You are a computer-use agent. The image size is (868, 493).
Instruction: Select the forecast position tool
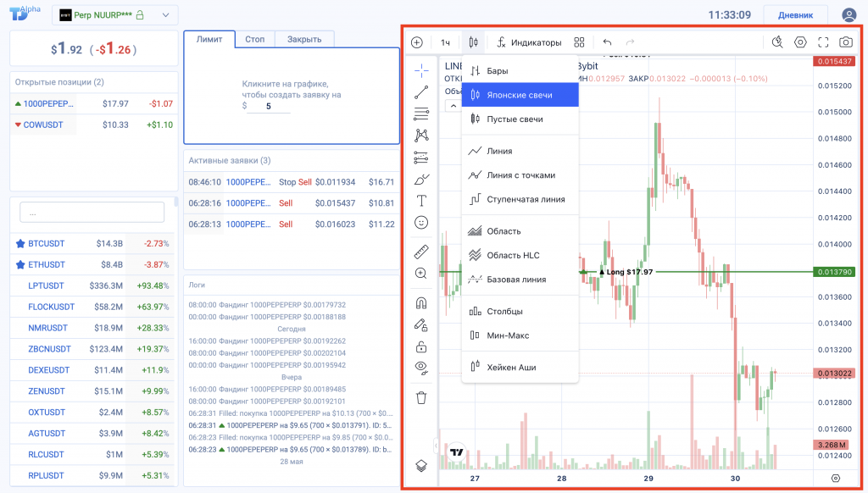[421, 158]
